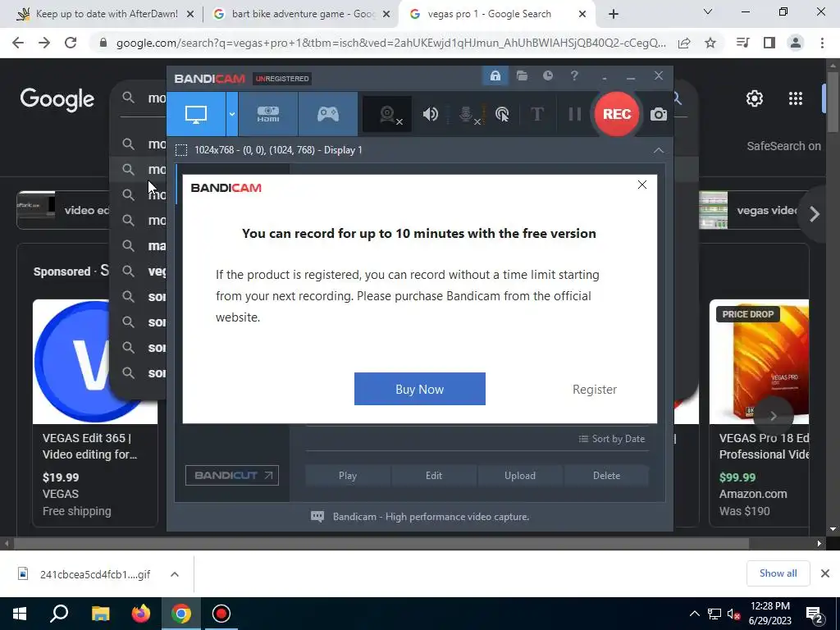
Task: Open the Bandicut link button
Action: coord(232,475)
